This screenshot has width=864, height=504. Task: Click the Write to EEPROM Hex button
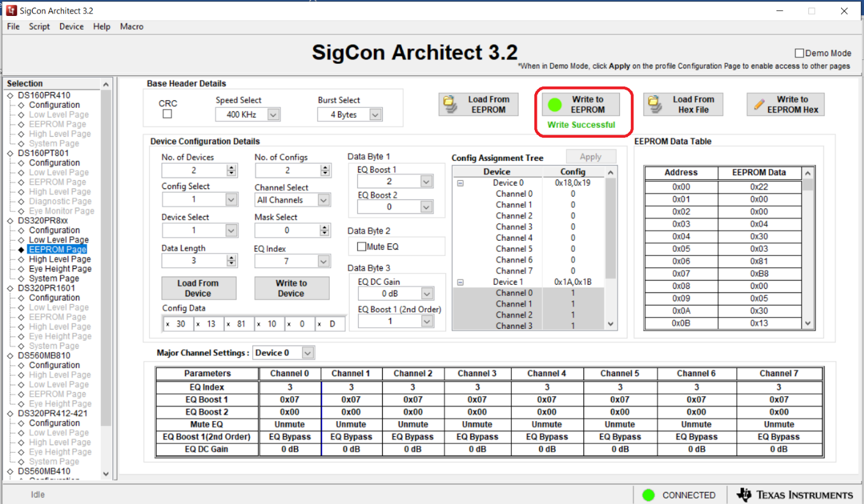tap(785, 104)
